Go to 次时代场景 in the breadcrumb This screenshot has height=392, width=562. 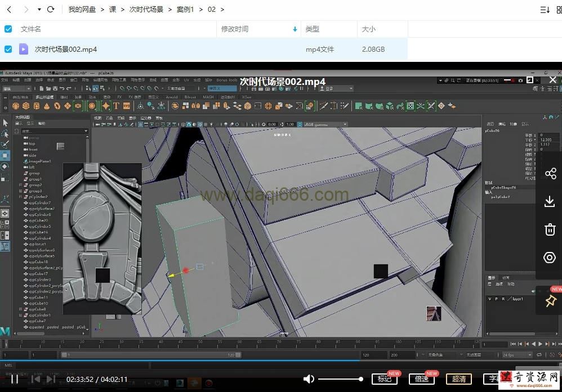click(146, 10)
